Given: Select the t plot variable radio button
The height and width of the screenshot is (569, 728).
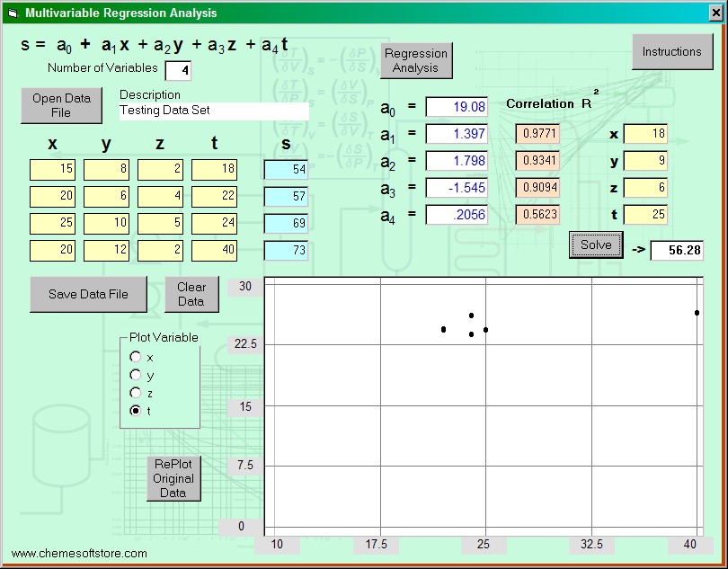Looking at the screenshot, I should [x=136, y=411].
